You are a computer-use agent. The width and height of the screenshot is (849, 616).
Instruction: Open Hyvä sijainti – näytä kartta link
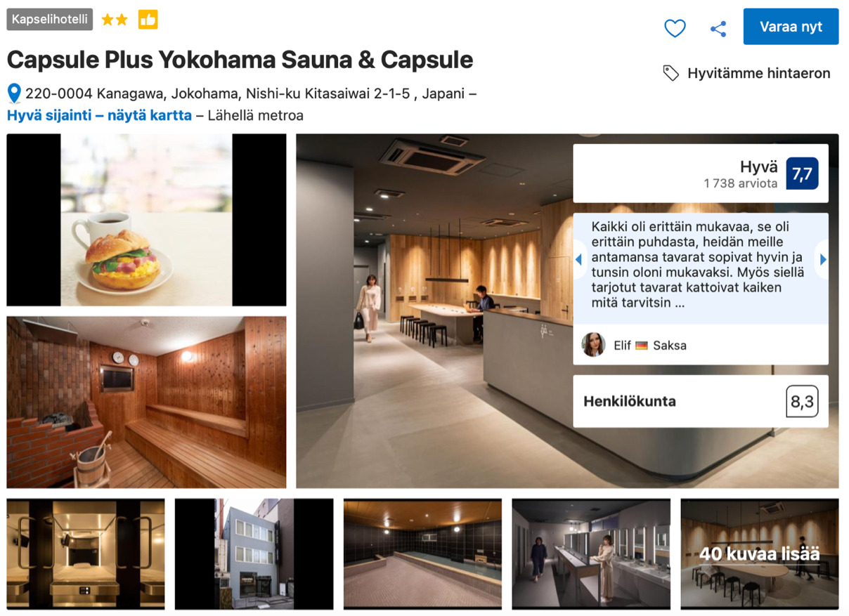pos(99,115)
